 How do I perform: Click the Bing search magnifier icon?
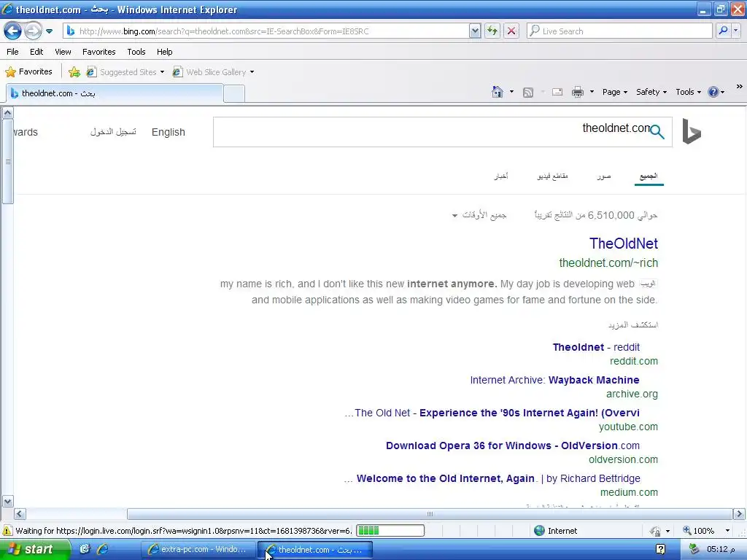tap(657, 131)
